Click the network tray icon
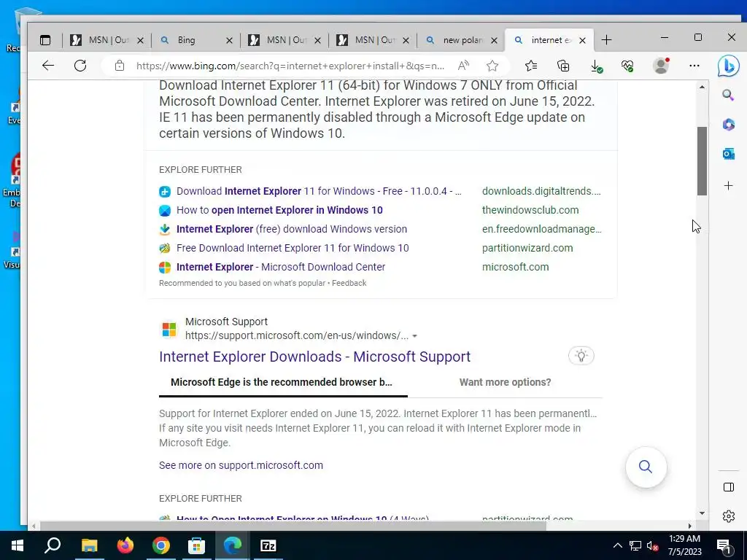This screenshot has width=747, height=560. point(635,545)
